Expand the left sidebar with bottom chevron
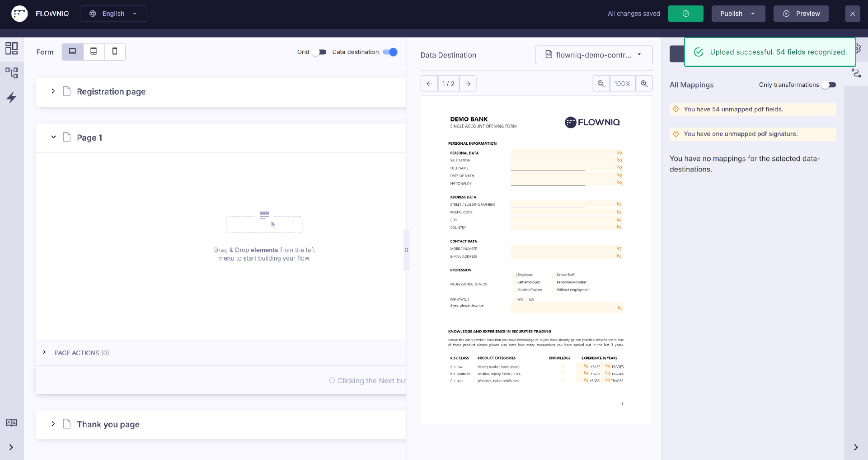This screenshot has height=460, width=868. pyautogui.click(x=11, y=447)
